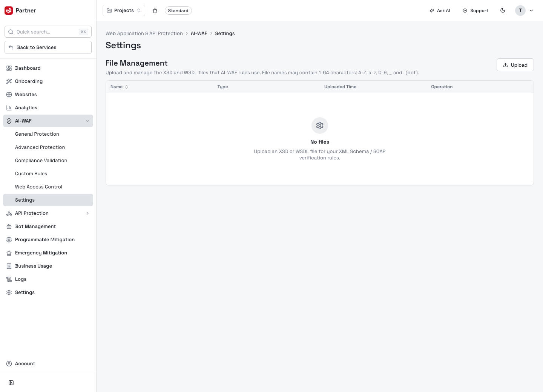Open the Emergency Mitigation label
Image resolution: width=543 pixels, height=392 pixels.
tap(41, 253)
